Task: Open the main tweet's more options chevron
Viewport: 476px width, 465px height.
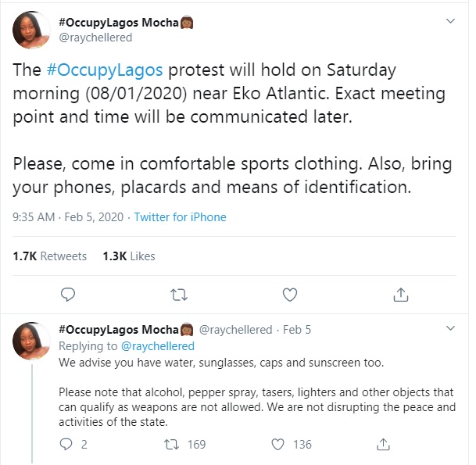Action: coord(449,20)
